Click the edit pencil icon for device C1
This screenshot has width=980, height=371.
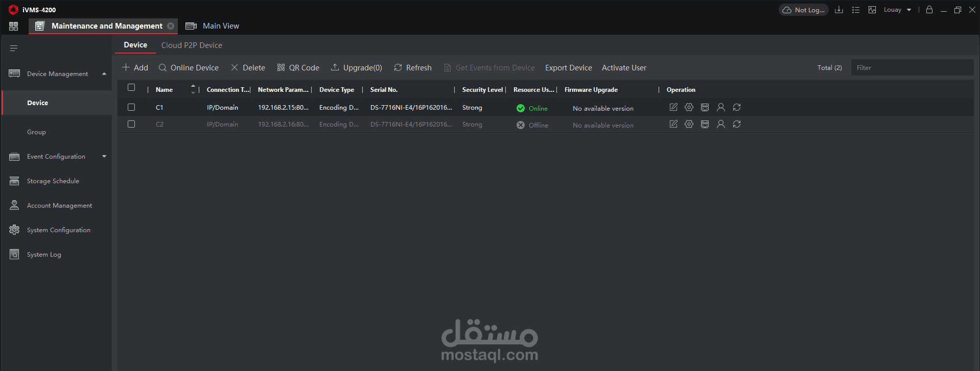pyautogui.click(x=673, y=107)
